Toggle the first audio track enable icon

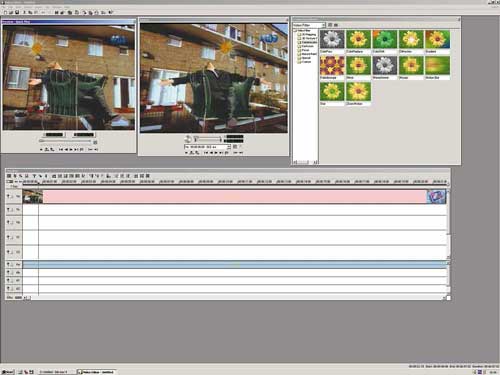[x=8, y=264]
